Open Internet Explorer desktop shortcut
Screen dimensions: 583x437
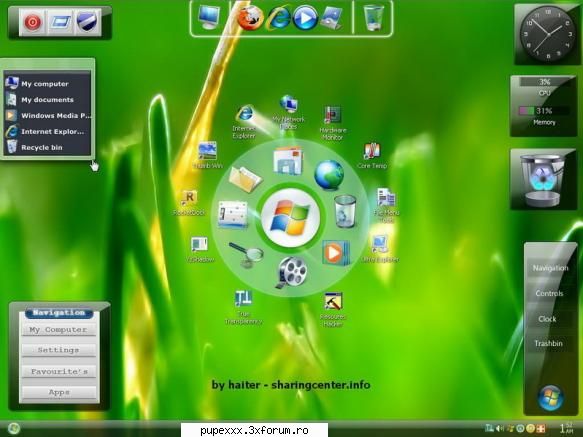pyautogui.click(x=244, y=122)
